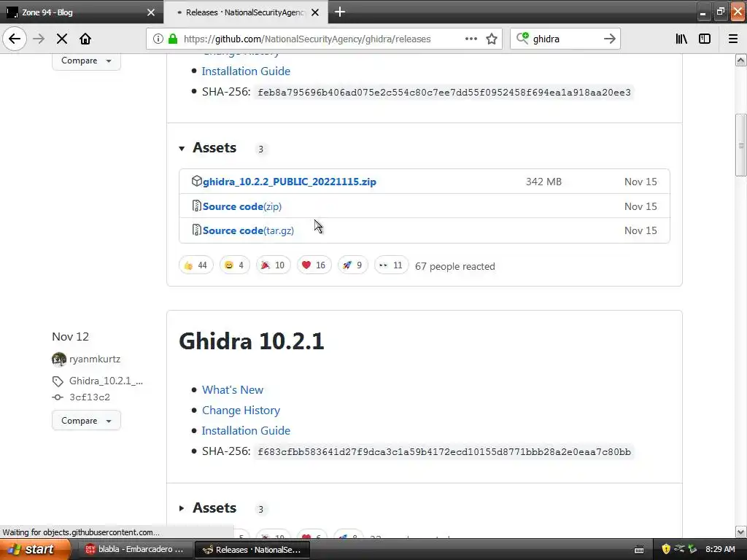The height and width of the screenshot is (560, 747).
Task: Open the browser home page
Action: click(x=85, y=39)
